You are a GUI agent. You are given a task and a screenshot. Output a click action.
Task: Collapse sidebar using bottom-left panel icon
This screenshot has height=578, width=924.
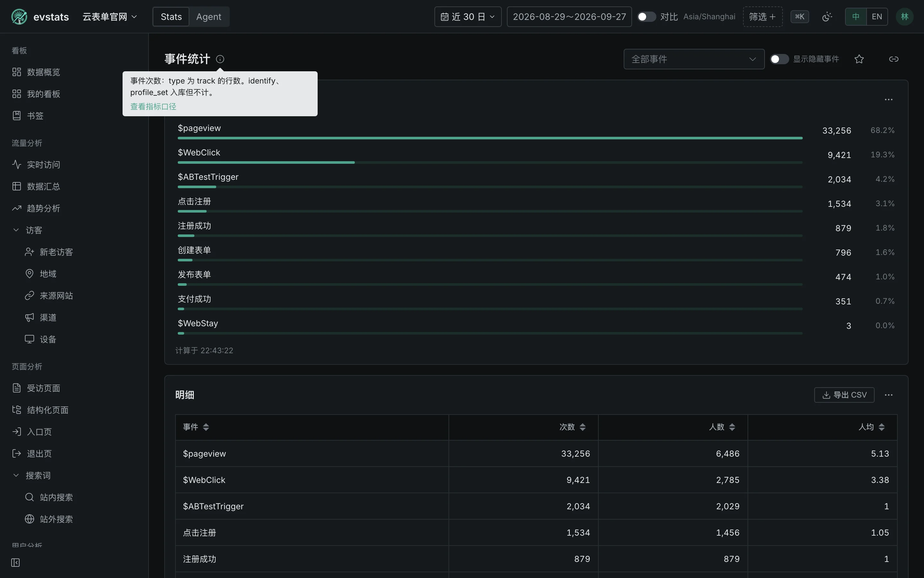(15, 562)
